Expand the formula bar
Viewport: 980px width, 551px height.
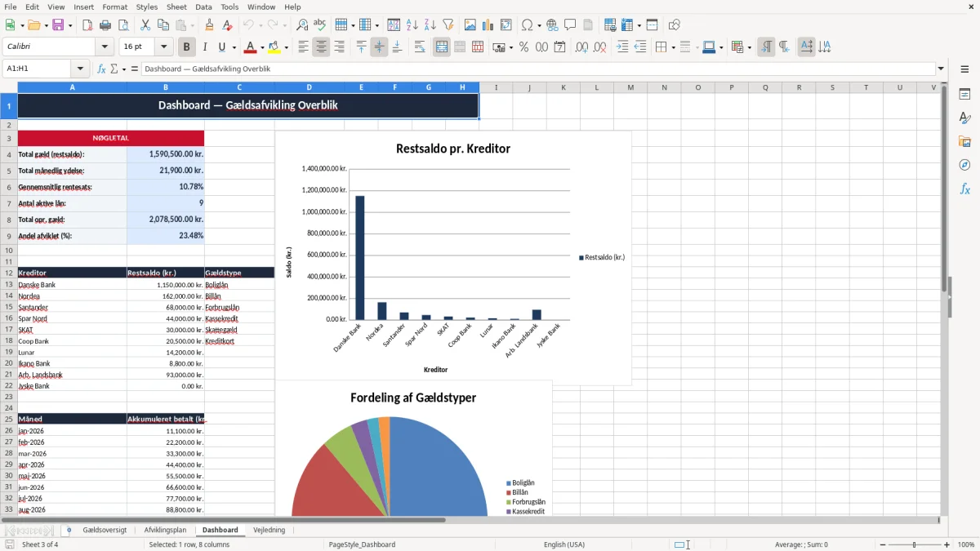[x=941, y=69]
